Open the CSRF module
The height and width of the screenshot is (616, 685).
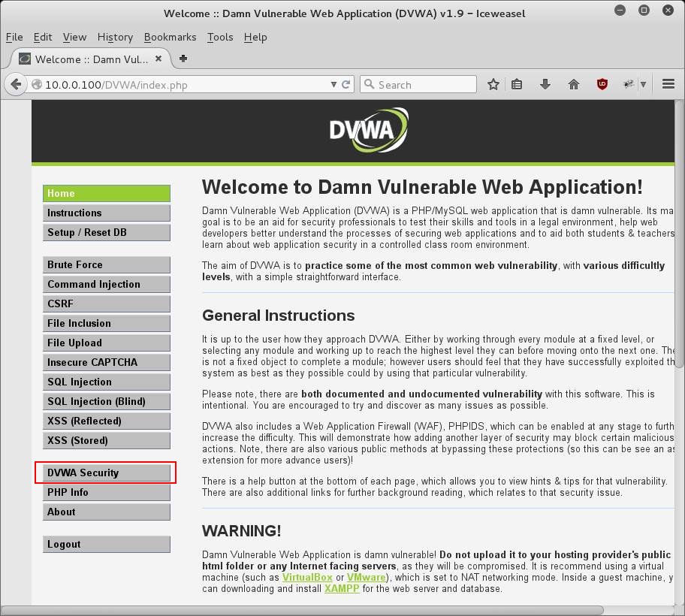[x=107, y=303]
